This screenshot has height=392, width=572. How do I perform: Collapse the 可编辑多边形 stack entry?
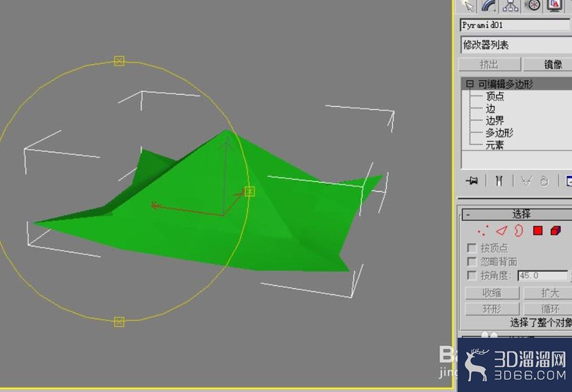[x=470, y=84]
